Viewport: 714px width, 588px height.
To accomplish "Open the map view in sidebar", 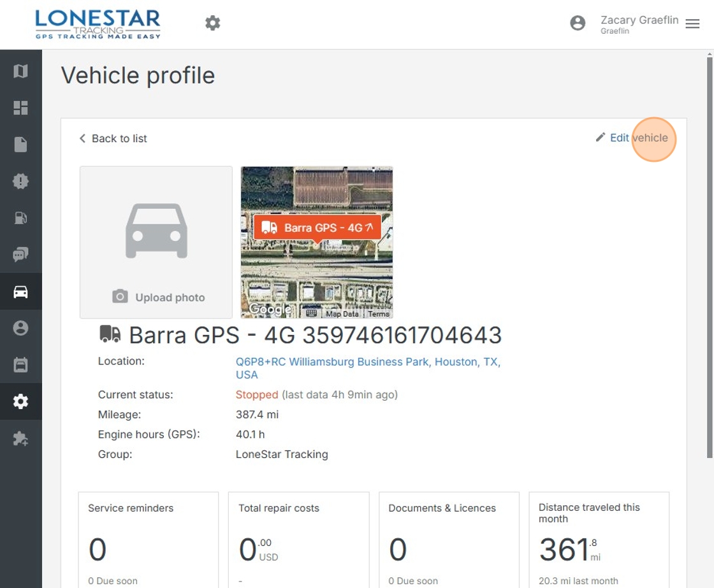I will (x=20, y=71).
